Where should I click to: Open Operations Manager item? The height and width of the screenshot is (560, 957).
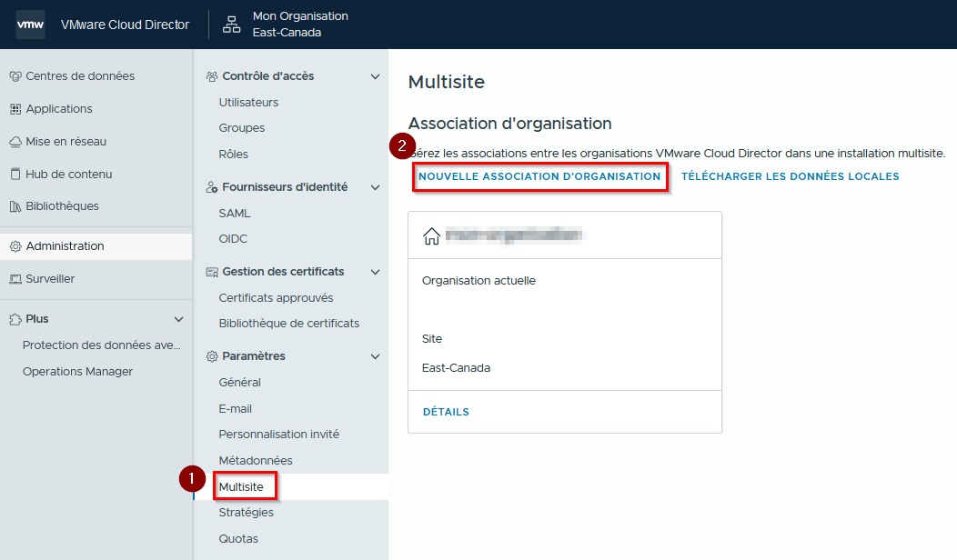(77, 372)
